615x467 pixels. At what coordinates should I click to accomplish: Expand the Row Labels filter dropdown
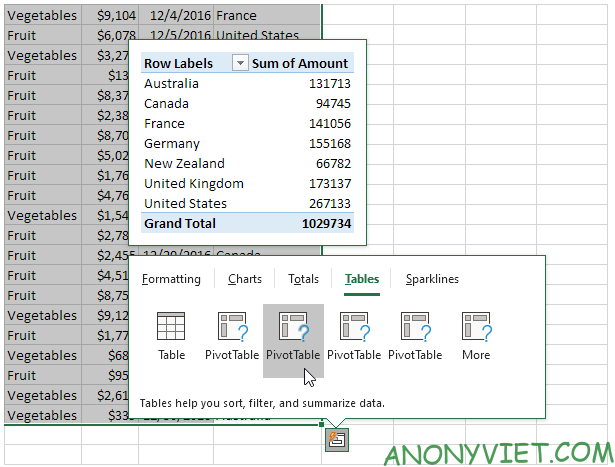pos(239,63)
